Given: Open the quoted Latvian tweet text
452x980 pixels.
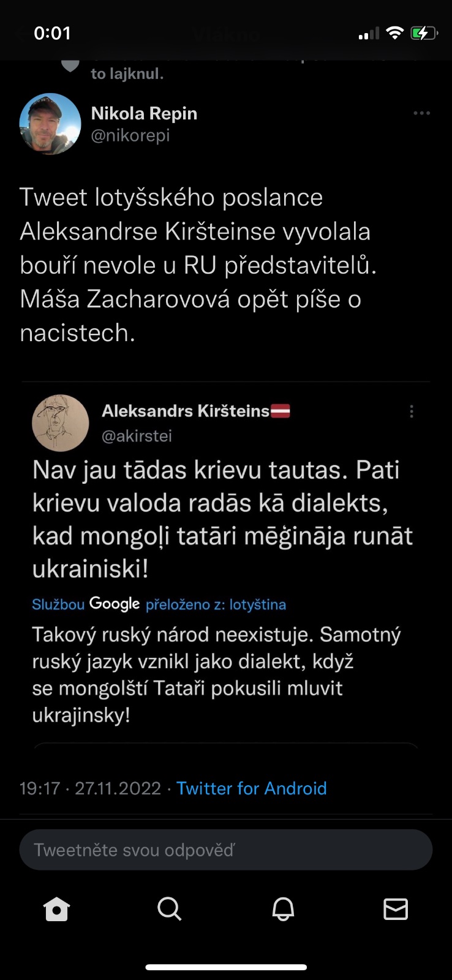Looking at the screenshot, I should [222, 519].
